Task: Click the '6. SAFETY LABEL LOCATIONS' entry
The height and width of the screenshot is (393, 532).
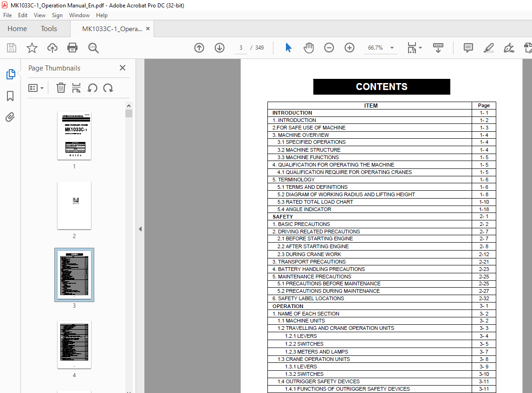Action: coord(308,298)
